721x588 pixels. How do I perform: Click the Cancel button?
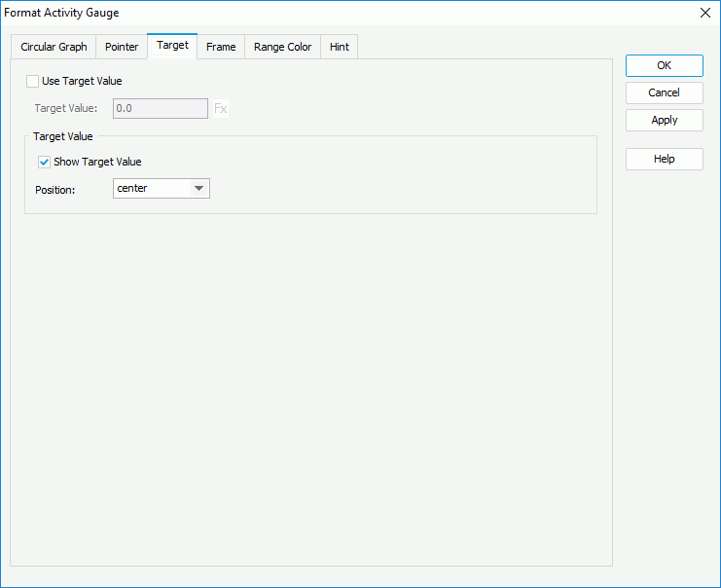(x=664, y=93)
